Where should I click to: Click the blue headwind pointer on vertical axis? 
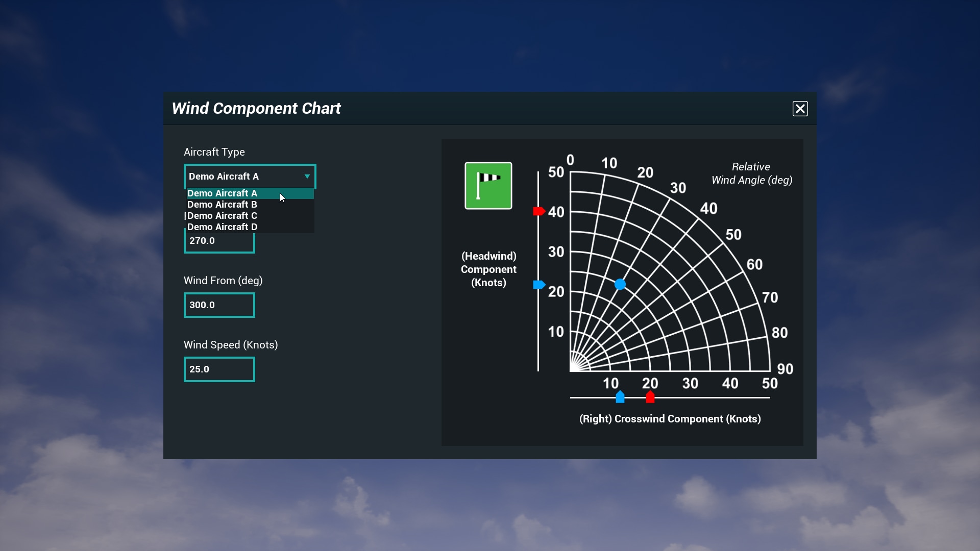point(538,285)
